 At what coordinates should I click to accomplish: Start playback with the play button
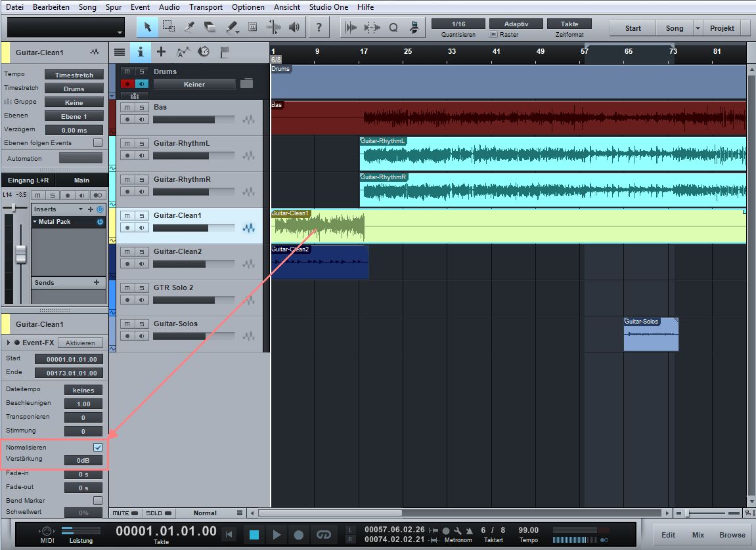click(x=277, y=535)
